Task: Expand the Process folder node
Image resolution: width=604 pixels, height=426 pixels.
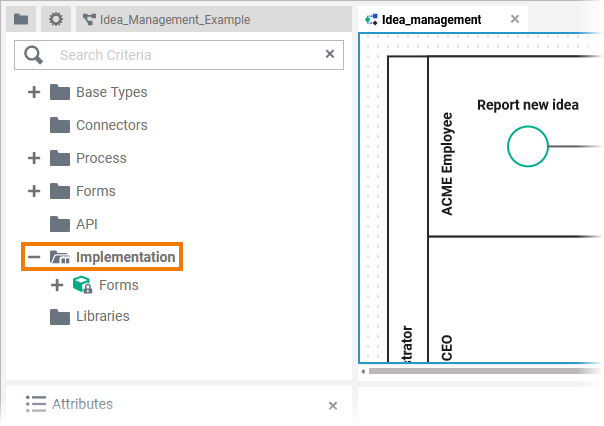Action: [34, 158]
